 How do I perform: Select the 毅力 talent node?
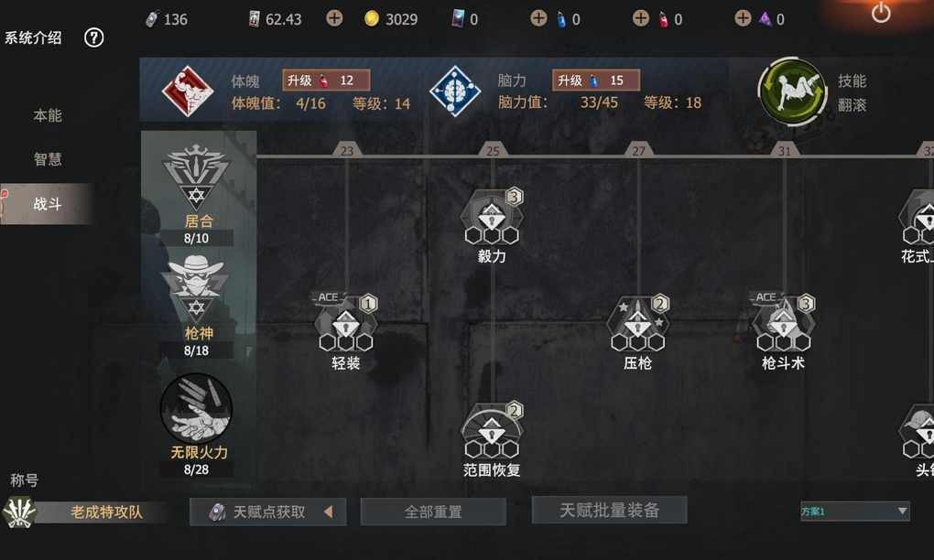pyautogui.click(x=492, y=219)
